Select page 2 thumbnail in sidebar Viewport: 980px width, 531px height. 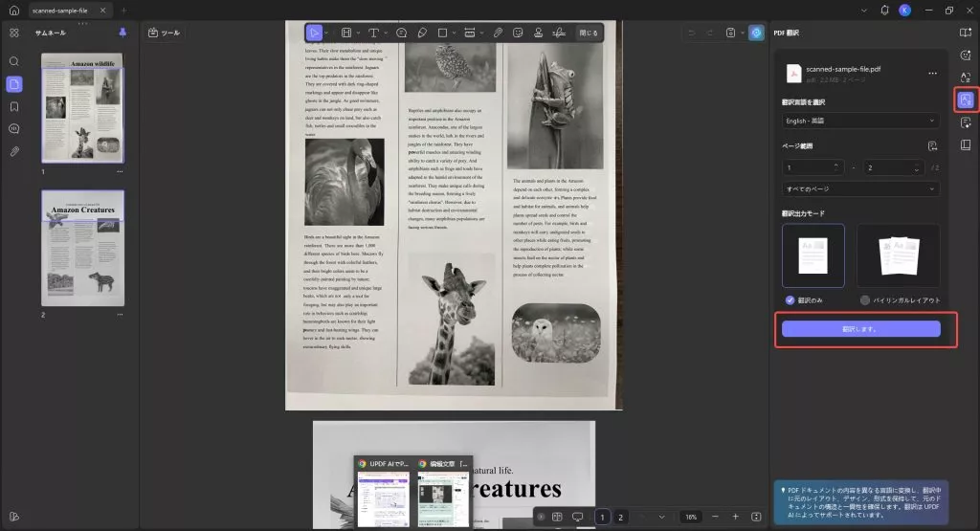[x=82, y=248]
